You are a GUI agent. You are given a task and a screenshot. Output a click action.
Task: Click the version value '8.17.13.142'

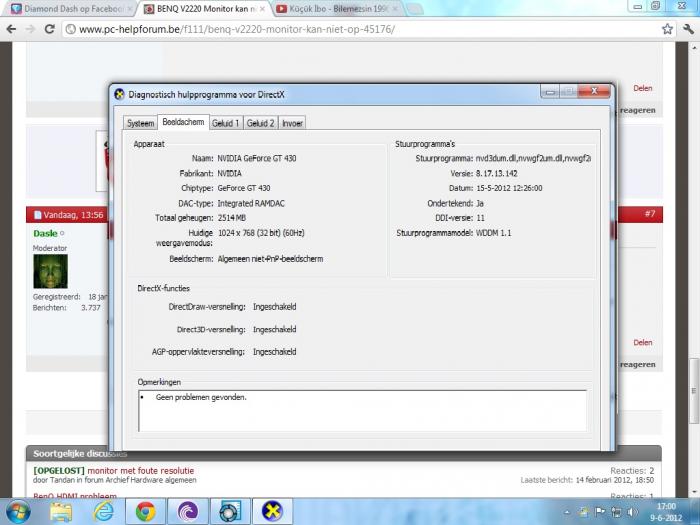click(x=496, y=173)
